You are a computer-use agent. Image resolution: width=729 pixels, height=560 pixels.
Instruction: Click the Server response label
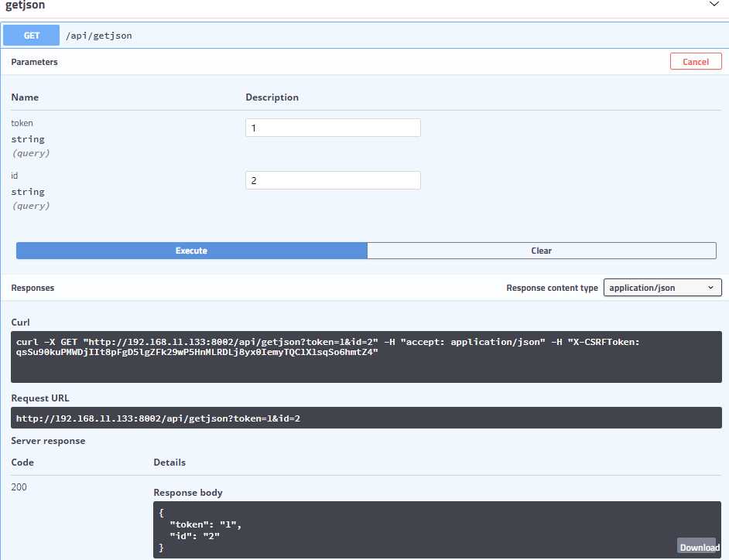pos(48,441)
